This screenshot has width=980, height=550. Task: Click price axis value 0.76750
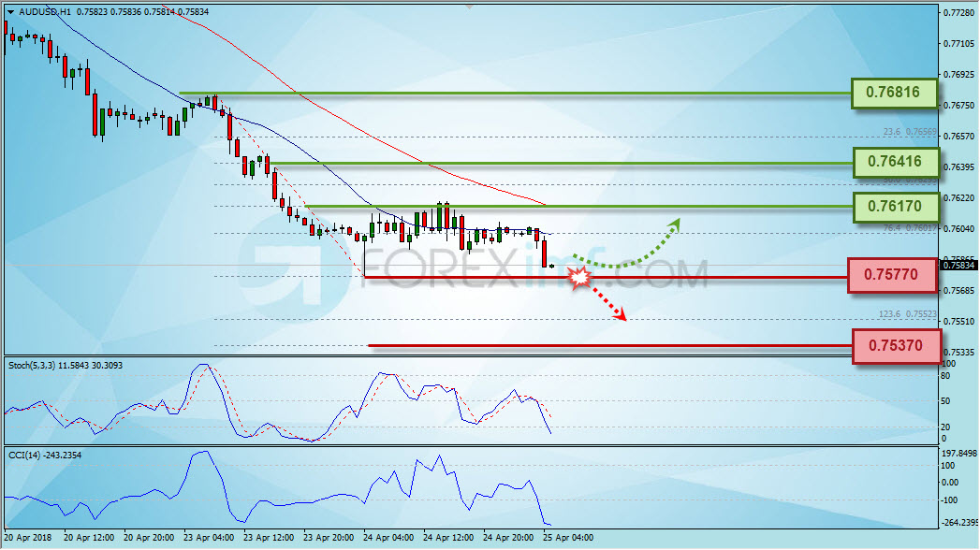958,106
